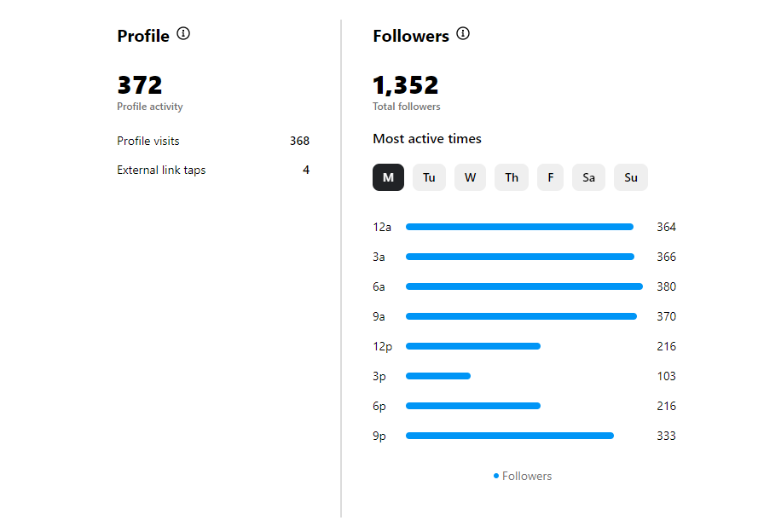This screenshot has width=758, height=532.
Task: Click the External link taps row
Action: pyautogui.click(x=213, y=170)
